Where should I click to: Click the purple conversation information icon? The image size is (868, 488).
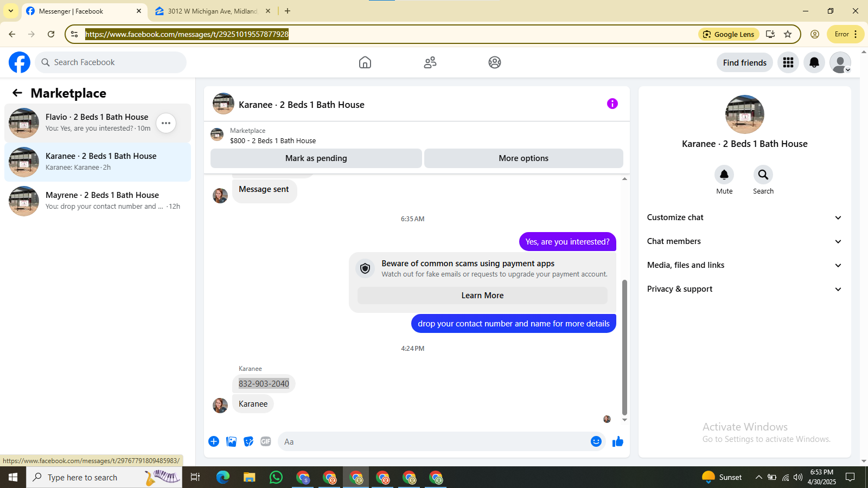click(x=612, y=104)
